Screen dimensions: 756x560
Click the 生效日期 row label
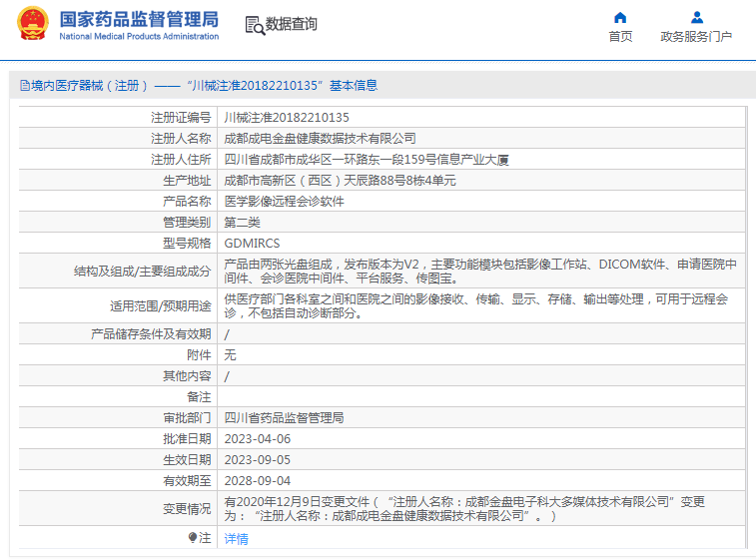coord(187,460)
